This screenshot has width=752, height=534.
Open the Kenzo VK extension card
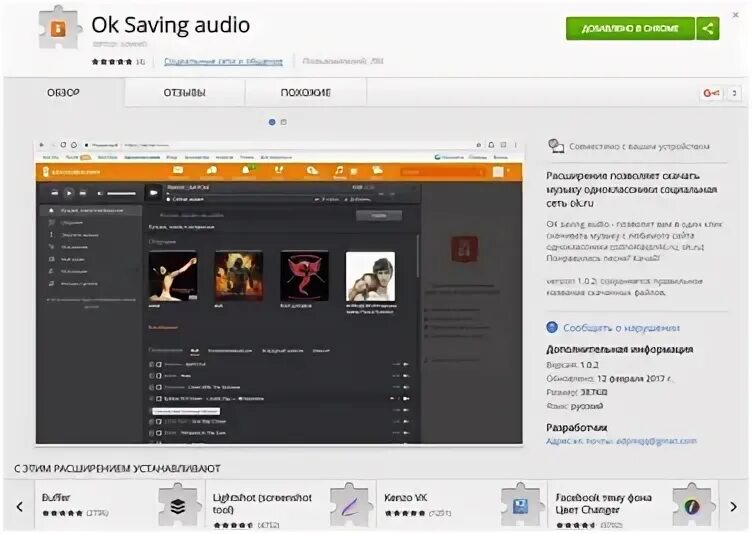tap(462, 506)
